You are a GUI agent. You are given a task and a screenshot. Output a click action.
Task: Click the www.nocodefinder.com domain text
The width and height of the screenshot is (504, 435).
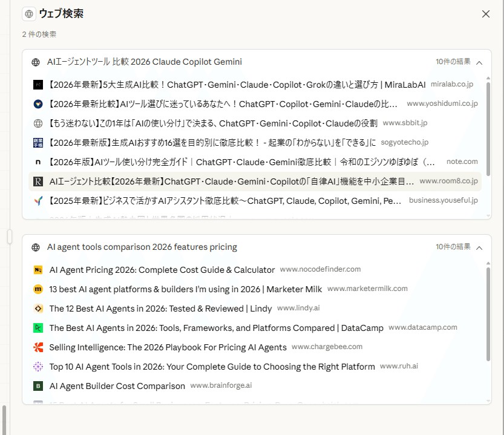[320, 269]
